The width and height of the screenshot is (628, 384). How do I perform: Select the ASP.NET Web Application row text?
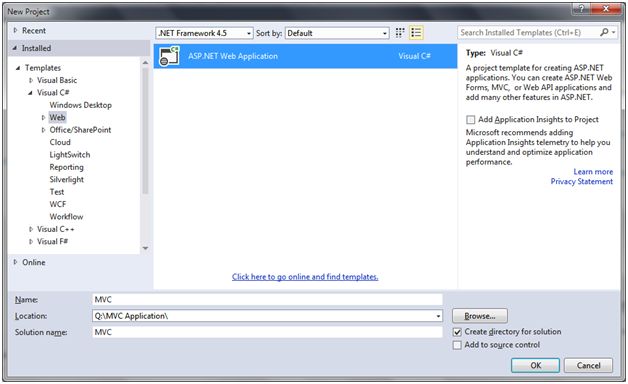coord(233,56)
